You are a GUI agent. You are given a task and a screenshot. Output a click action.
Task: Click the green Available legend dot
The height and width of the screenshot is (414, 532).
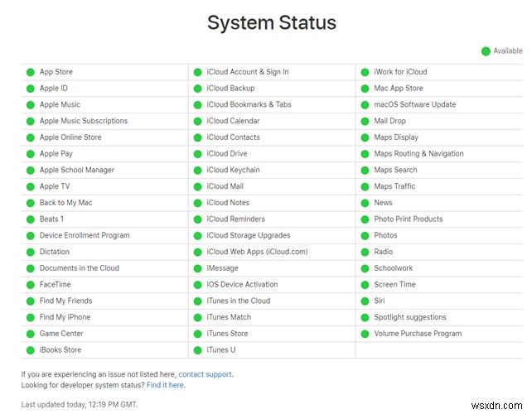486,51
